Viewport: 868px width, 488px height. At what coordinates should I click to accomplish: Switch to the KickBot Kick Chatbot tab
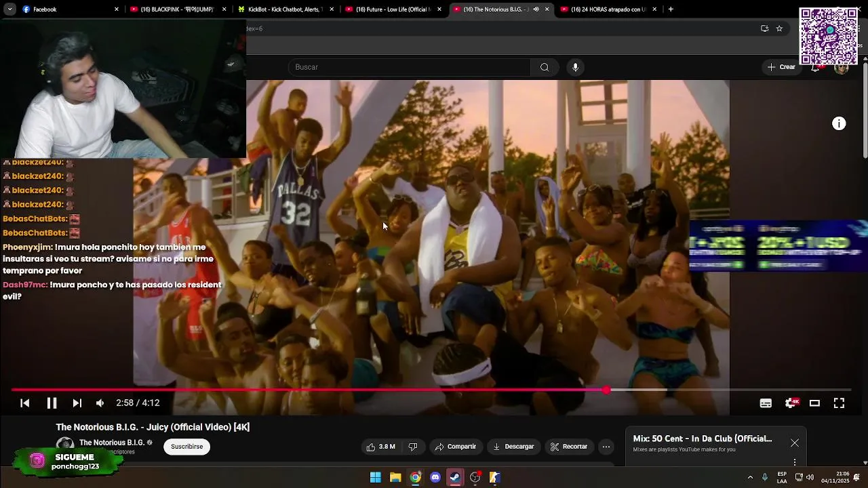(x=284, y=9)
